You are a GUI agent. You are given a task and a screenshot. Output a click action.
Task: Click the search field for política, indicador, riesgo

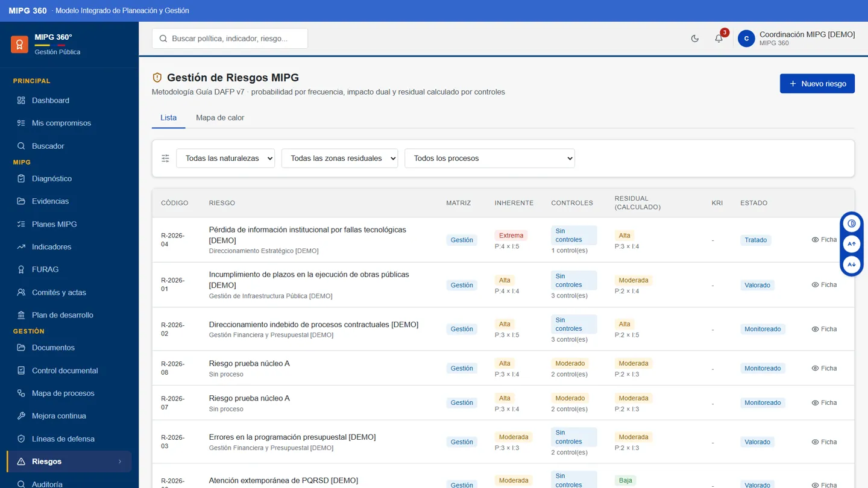230,39
